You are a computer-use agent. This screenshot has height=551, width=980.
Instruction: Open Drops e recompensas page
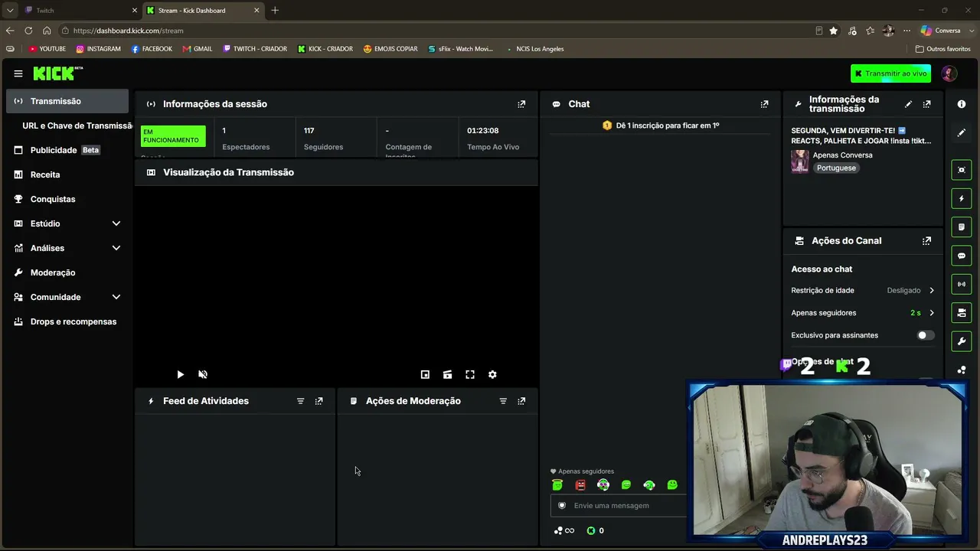67,321
